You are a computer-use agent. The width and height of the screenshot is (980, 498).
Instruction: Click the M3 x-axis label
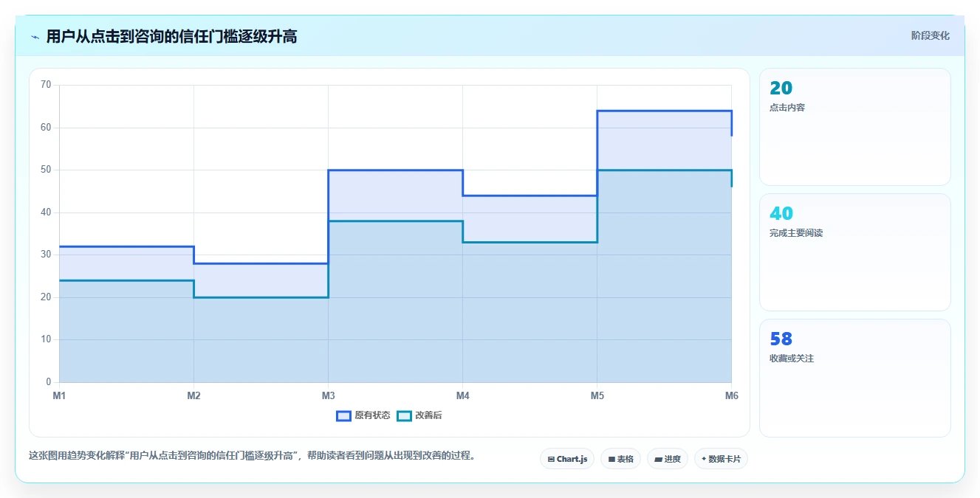pyautogui.click(x=328, y=396)
